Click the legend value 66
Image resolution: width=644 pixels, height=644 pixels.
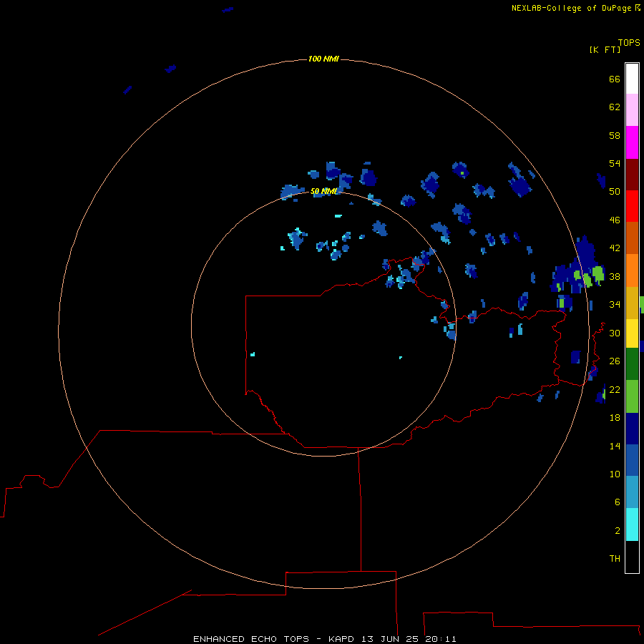click(615, 79)
